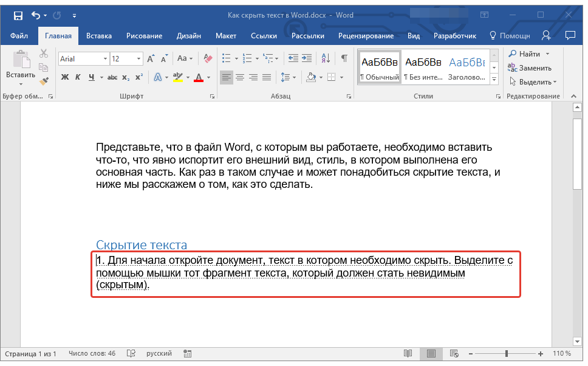This screenshot has width=588, height=366.
Task: Decrease paragraph indent
Action: tap(293, 58)
